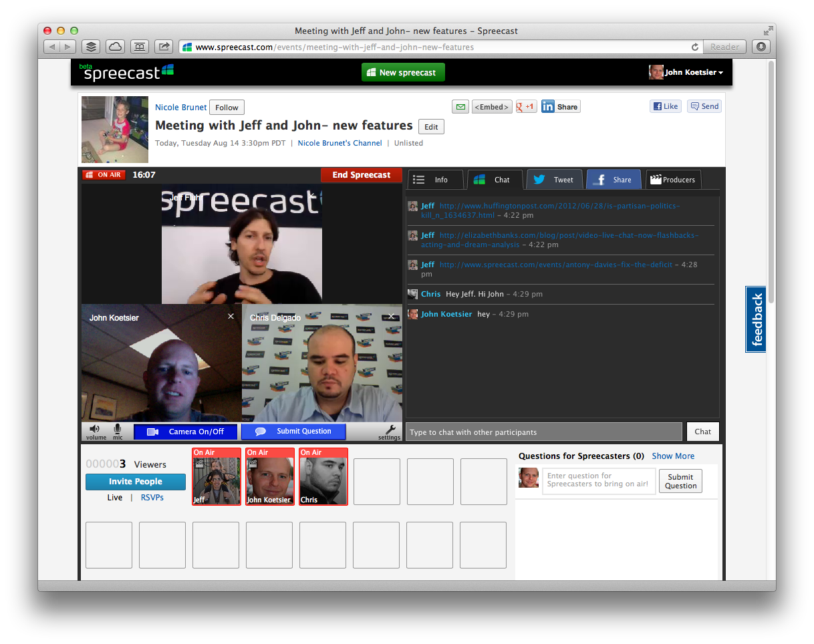Click Chris's name in chat
Viewport: 814px width, 644px height.
click(431, 294)
